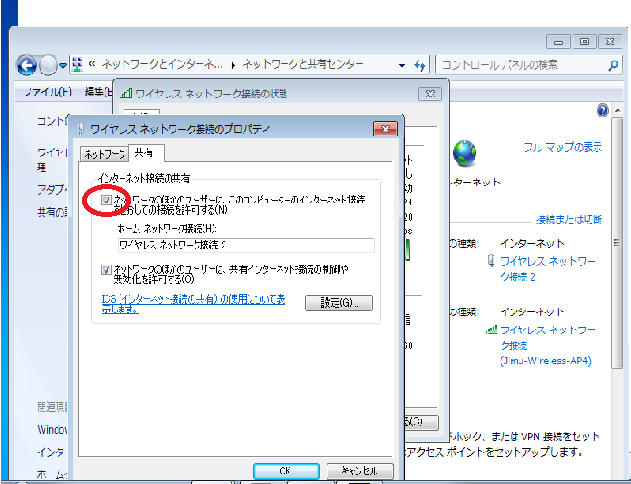Click the Back navigation arrow button

[27, 65]
